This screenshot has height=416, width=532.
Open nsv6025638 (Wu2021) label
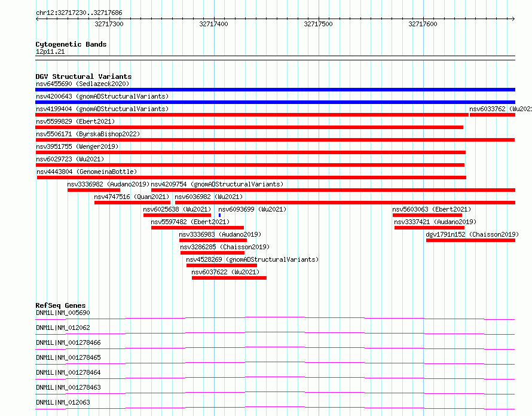[177, 209]
